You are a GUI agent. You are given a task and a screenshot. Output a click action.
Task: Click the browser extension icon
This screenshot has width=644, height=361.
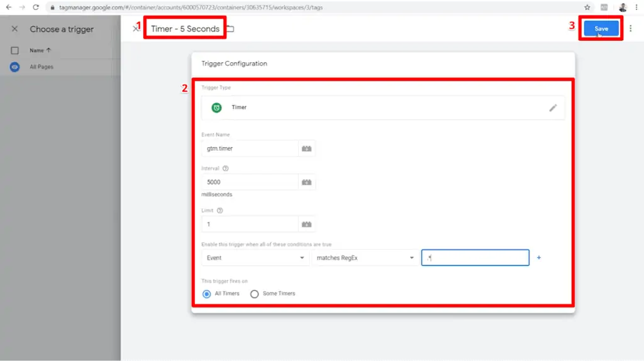pos(604,7)
